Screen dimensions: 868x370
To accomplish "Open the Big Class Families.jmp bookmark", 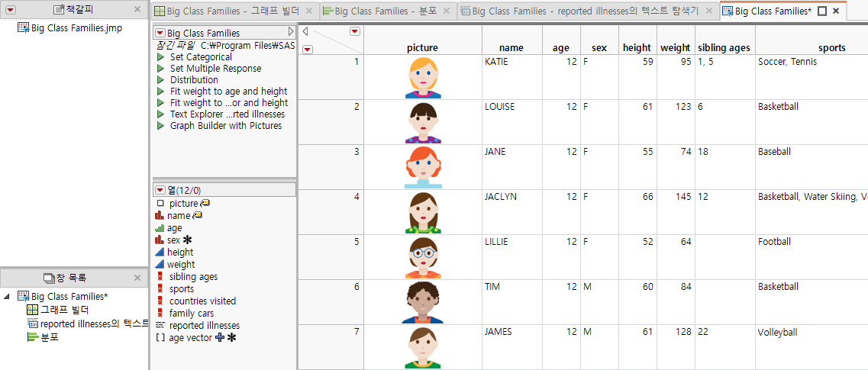I will [76, 28].
